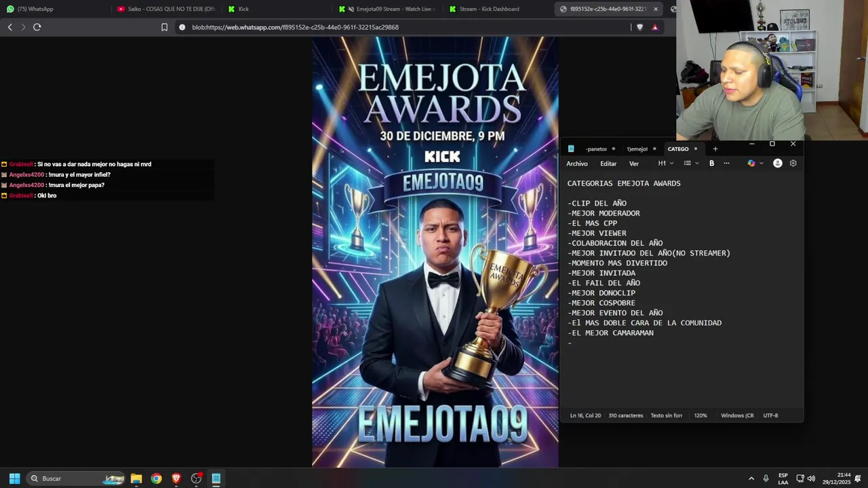The width and height of the screenshot is (868, 488).
Task: Go forward in the browser
Action: click(23, 27)
